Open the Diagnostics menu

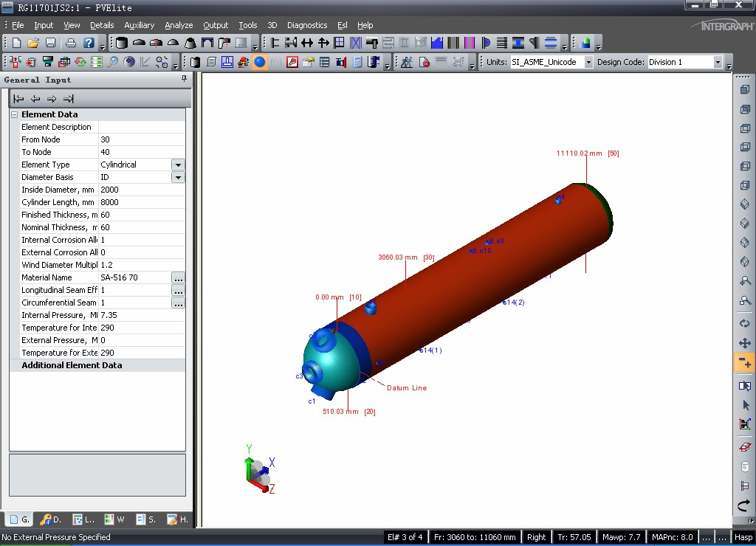(x=306, y=25)
